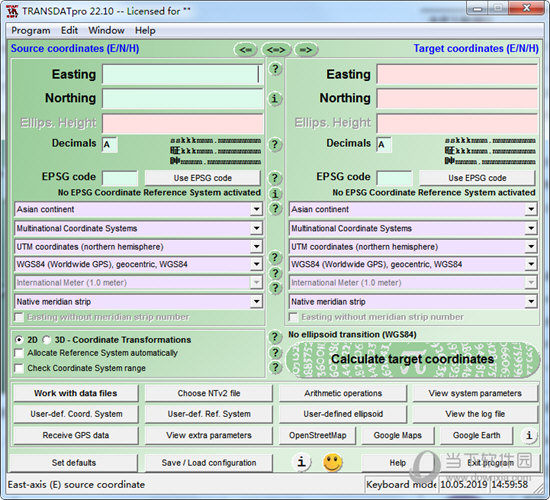Click View extra parameters button

point(209,435)
